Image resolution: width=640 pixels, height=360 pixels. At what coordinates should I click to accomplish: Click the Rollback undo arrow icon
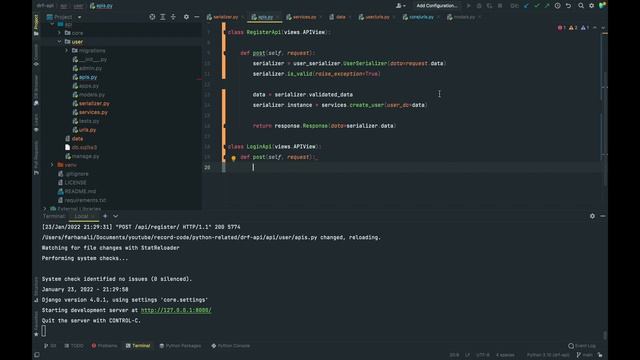tap(568, 6)
